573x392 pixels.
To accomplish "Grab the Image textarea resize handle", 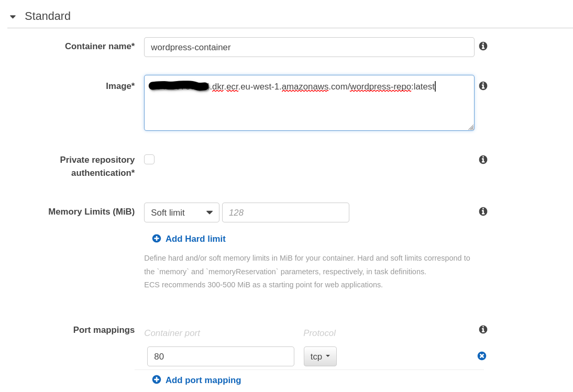I will [471, 127].
